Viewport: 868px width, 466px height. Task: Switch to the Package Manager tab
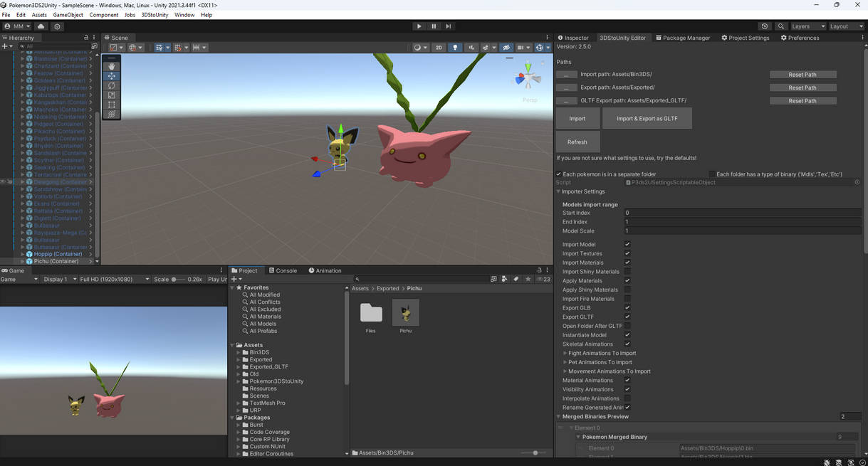pyautogui.click(x=683, y=38)
